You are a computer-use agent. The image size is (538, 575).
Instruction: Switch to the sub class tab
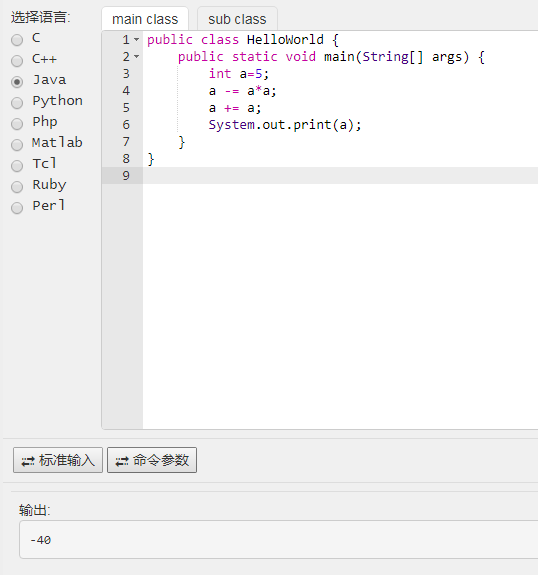coord(237,19)
